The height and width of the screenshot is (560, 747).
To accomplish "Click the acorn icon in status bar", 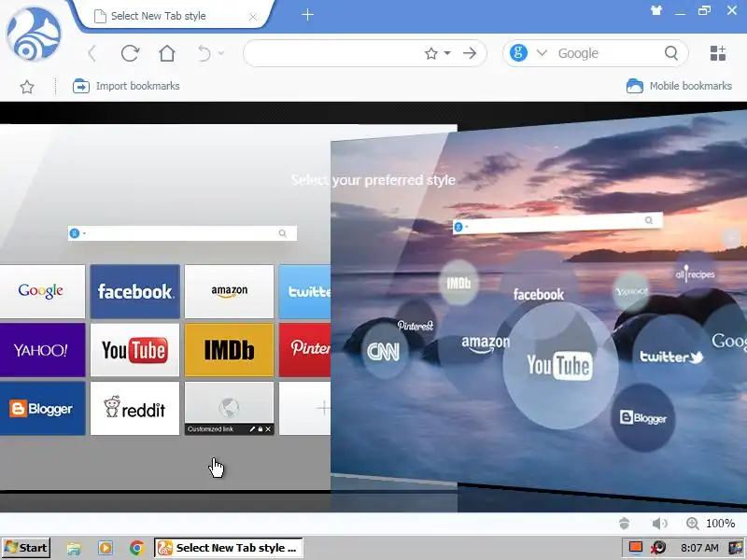I will 624,524.
